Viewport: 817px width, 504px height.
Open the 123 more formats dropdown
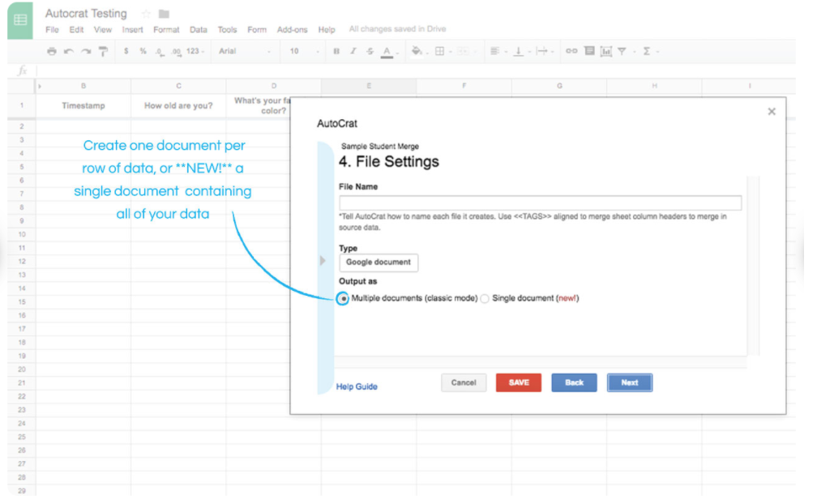(x=195, y=51)
